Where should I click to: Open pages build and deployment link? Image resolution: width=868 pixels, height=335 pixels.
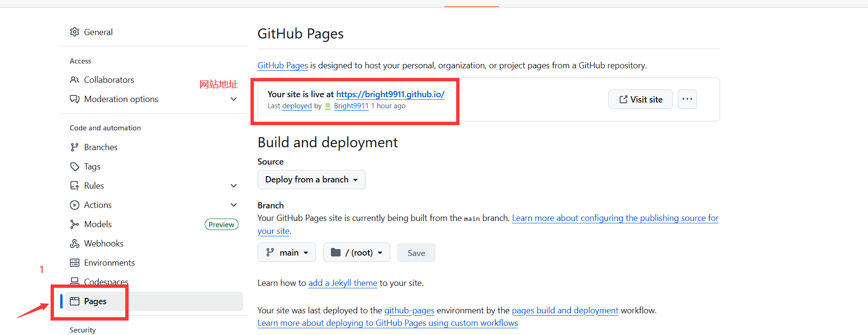(x=565, y=310)
